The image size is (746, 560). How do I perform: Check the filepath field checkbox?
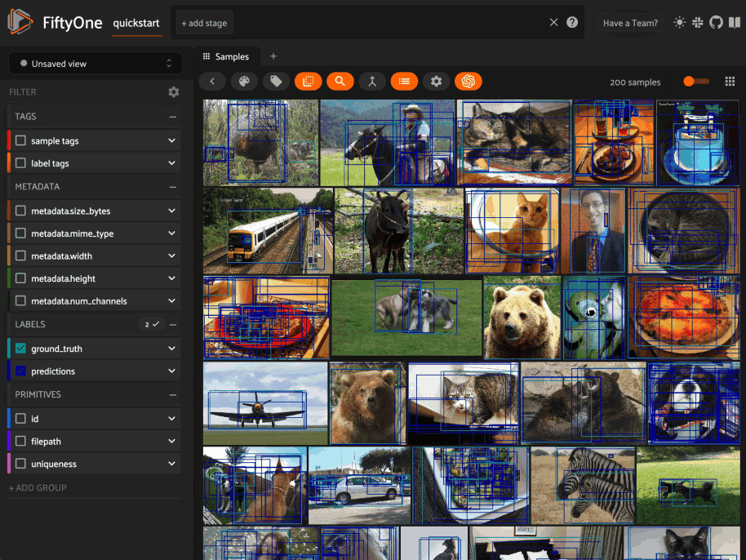click(x=20, y=441)
